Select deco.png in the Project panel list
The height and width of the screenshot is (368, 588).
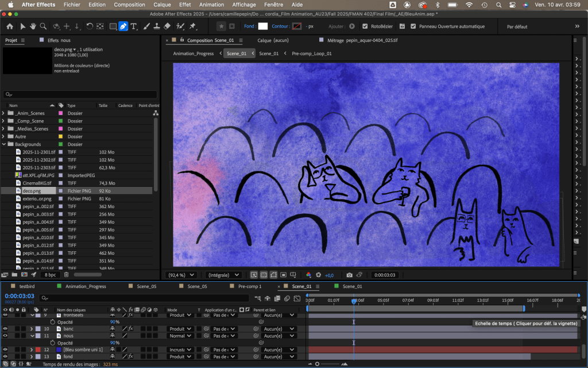click(32, 190)
